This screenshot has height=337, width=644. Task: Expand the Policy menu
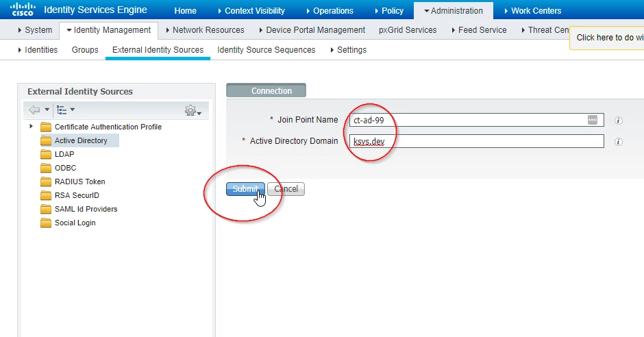pos(389,11)
